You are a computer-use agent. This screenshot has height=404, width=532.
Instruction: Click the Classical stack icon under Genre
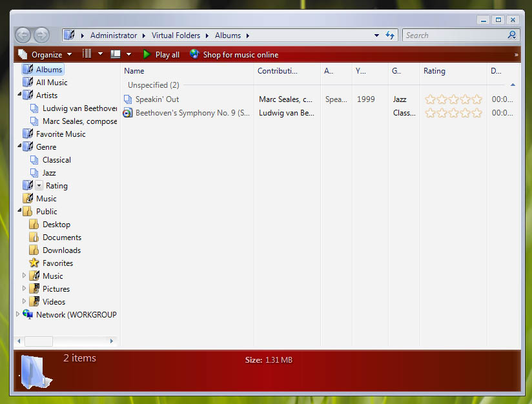(34, 160)
